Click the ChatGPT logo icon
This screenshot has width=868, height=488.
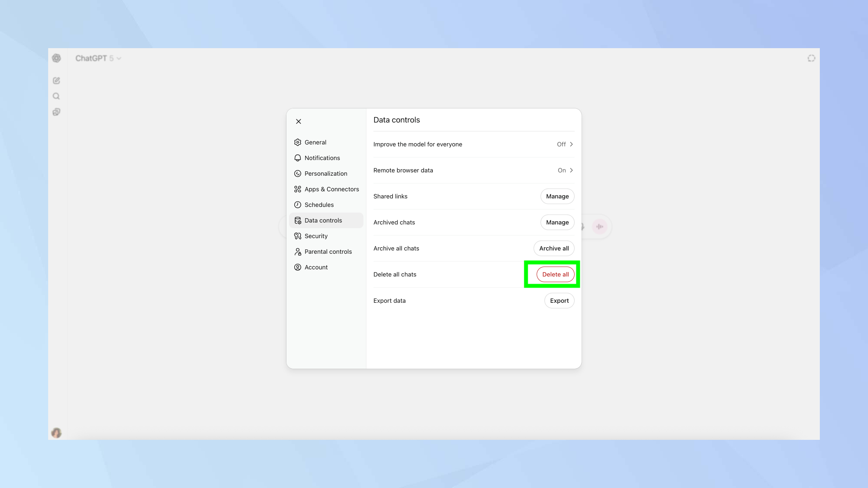(56, 58)
